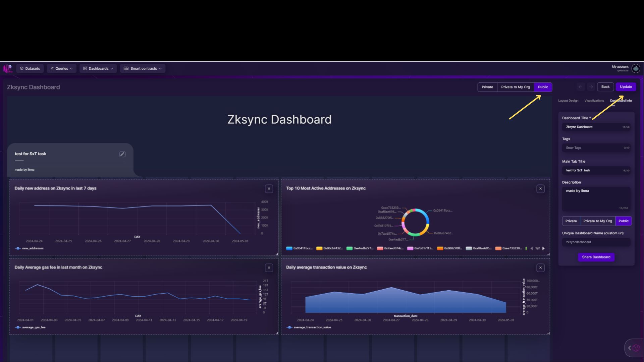Remove the Daily new address chart
Viewport: 644px width, 362px height.
[269, 189]
